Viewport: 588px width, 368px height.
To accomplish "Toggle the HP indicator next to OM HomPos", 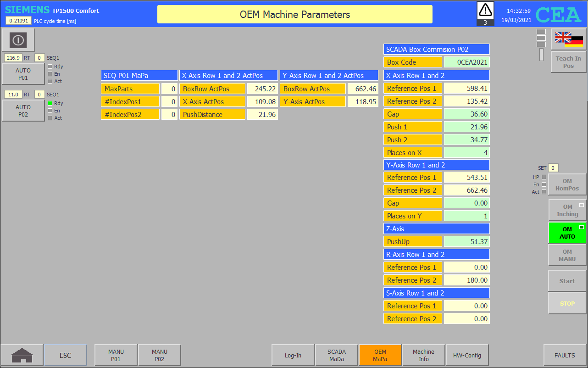I will pyautogui.click(x=544, y=177).
